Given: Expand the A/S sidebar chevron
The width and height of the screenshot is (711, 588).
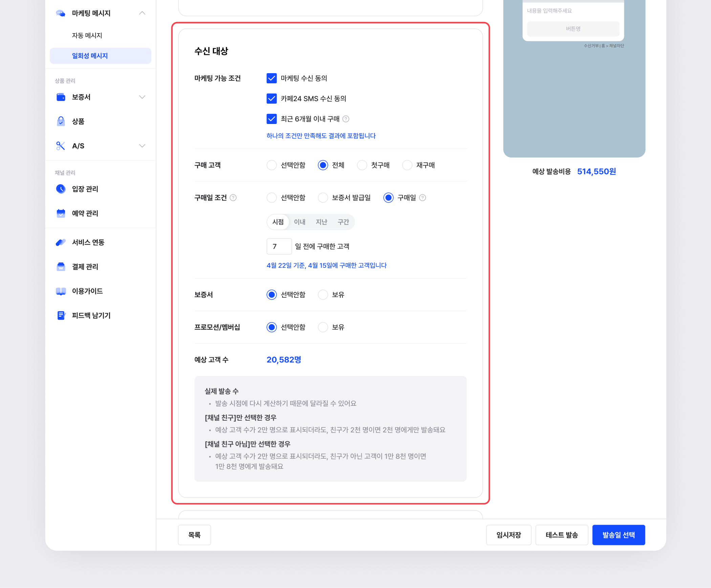Looking at the screenshot, I should pyautogui.click(x=142, y=146).
